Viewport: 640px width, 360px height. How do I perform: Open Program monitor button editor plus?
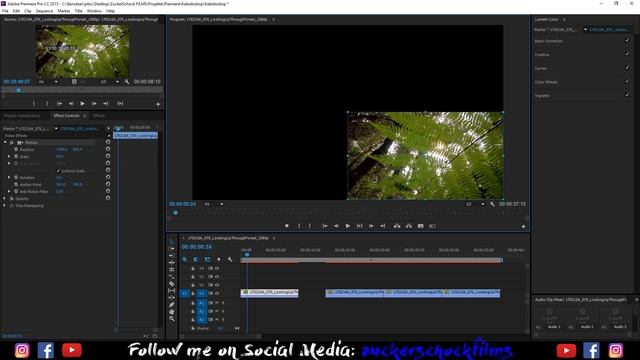tap(523, 226)
